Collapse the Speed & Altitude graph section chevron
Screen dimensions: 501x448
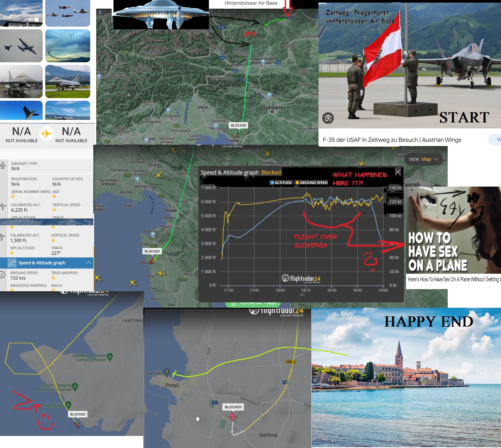click(89, 262)
